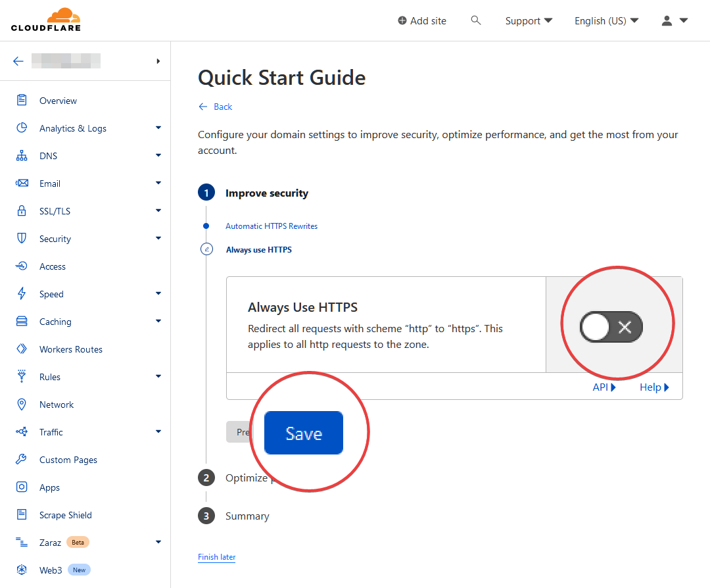Click the Network location pin icon

[x=21, y=404]
